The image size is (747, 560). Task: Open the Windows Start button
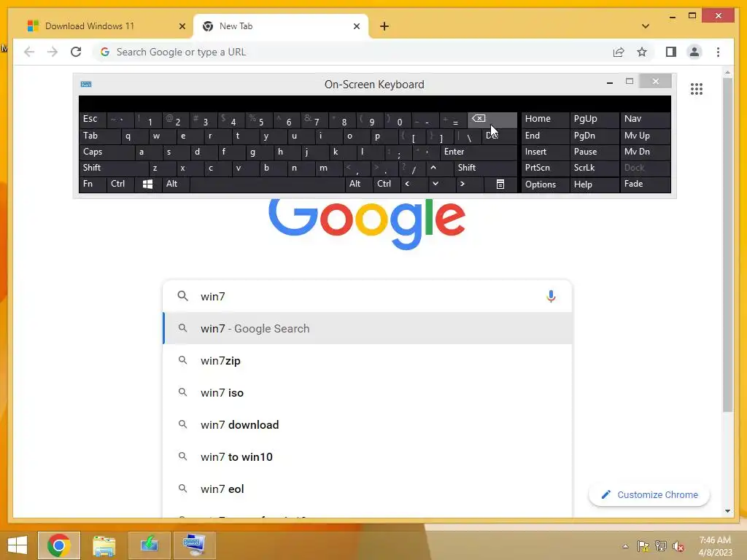click(x=18, y=545)
